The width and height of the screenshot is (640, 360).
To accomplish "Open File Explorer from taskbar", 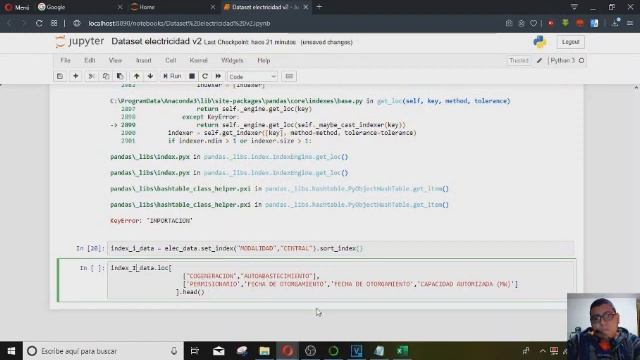I will coord(264,351).
